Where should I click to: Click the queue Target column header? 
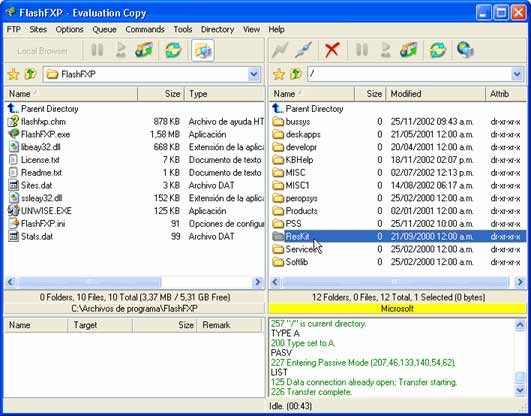point(100,325)
